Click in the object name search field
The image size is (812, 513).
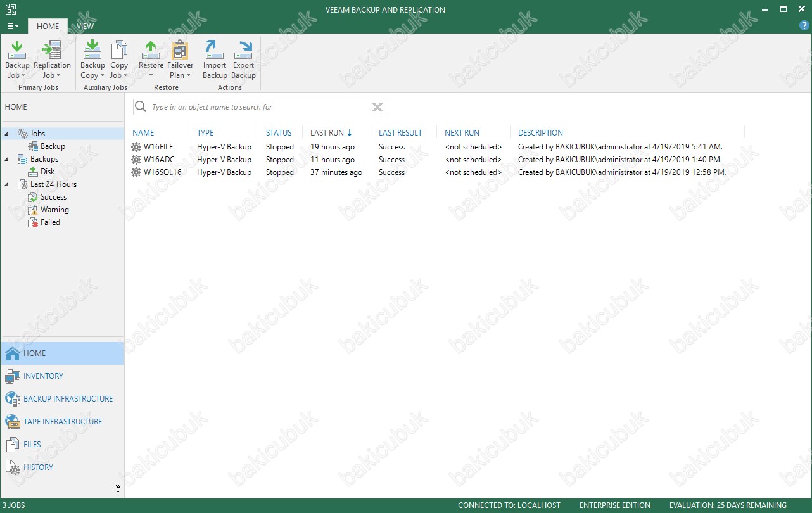[260, 107]
